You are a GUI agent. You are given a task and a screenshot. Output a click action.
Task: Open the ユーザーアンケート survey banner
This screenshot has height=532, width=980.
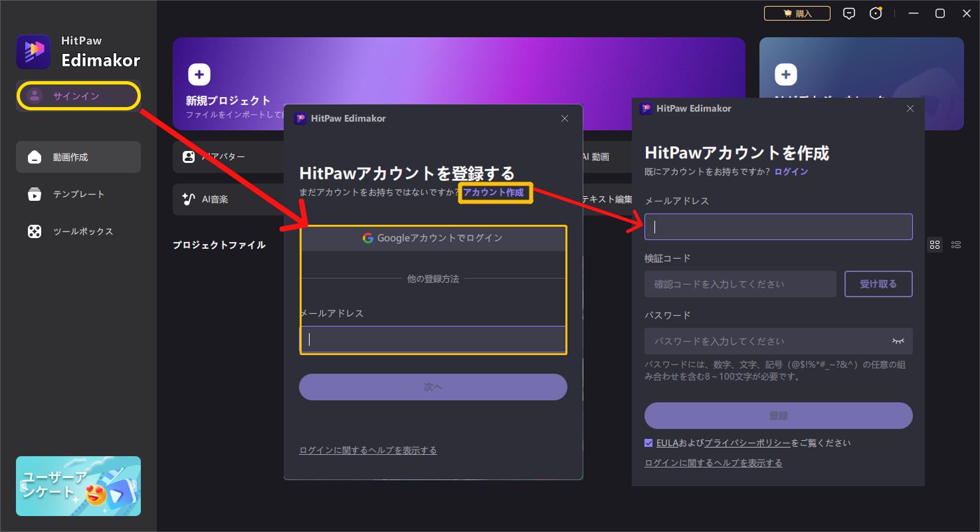78,486
